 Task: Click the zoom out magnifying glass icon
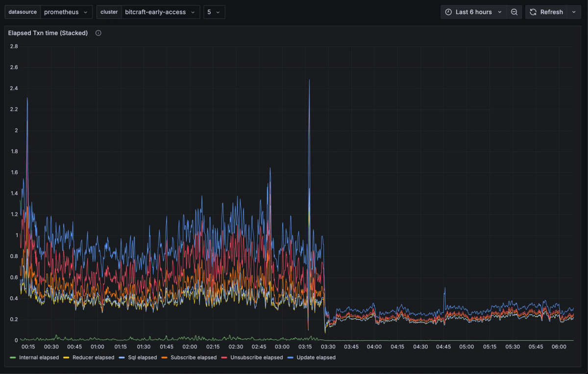coord(514,12)
